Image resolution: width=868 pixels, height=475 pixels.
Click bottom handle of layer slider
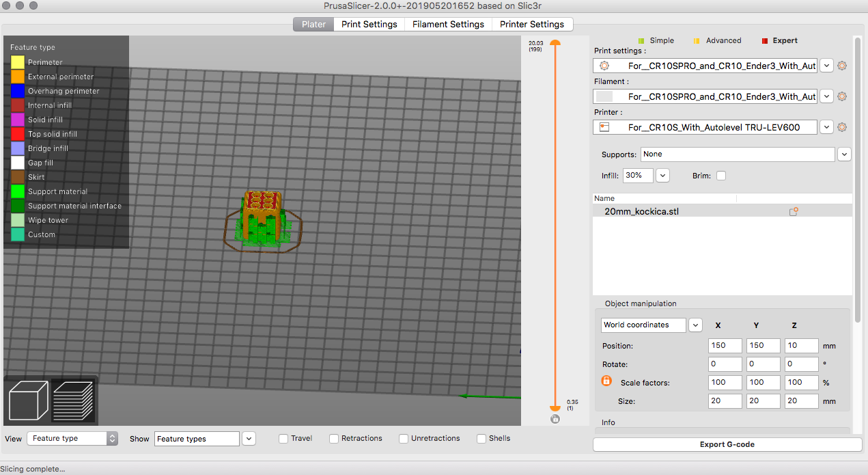[x=555, y=407]
